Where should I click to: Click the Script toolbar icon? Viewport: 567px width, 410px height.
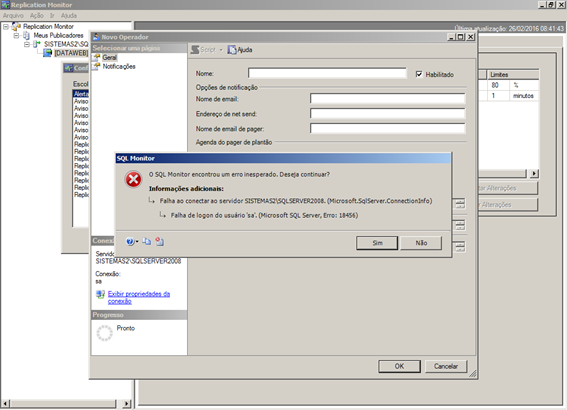(195, 50)
